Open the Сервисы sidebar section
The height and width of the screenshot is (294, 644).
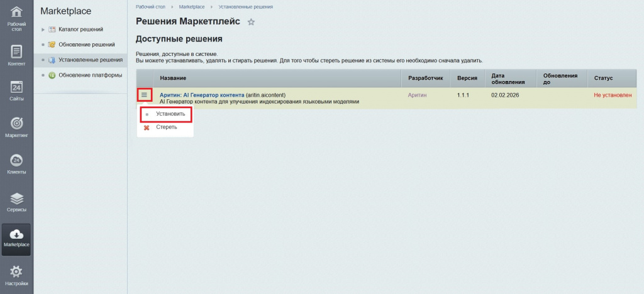point(16,201)
